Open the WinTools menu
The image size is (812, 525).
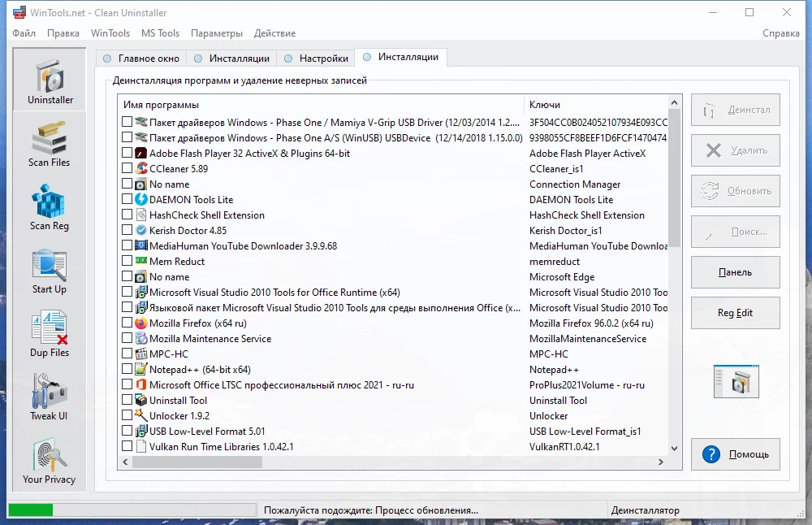(110, 33)
